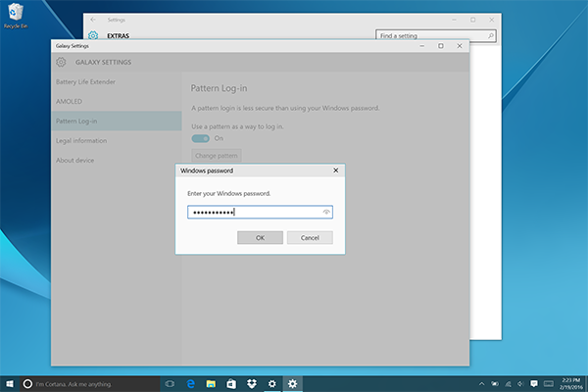
Task: Confirm password with the OK button
Action: (x=260, y=237)
